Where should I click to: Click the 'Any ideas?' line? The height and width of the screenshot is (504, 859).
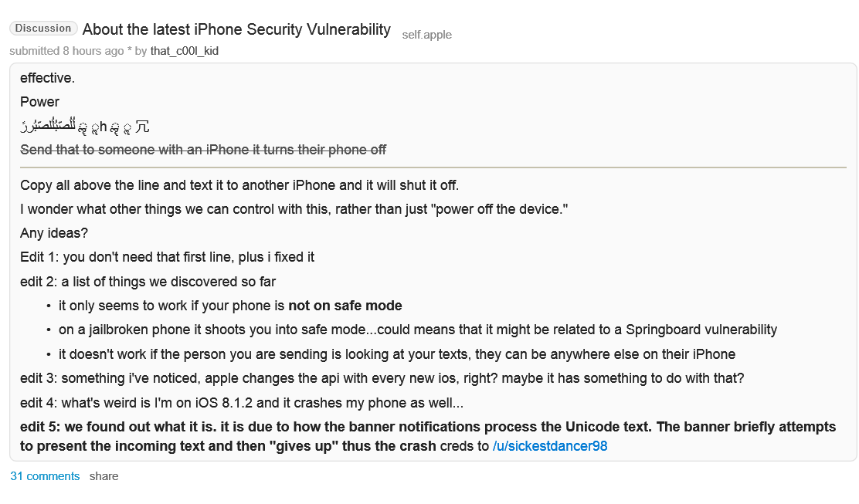[x=54, y=233]
